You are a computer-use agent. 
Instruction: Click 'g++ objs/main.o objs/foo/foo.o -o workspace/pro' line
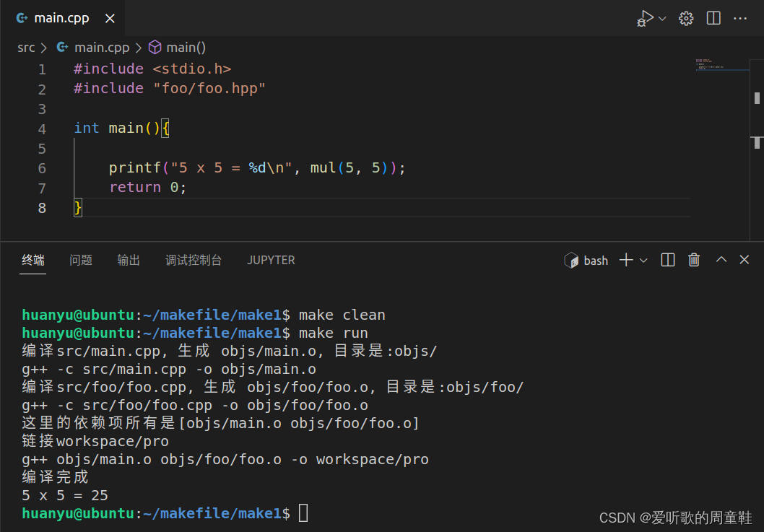[225, 459]
